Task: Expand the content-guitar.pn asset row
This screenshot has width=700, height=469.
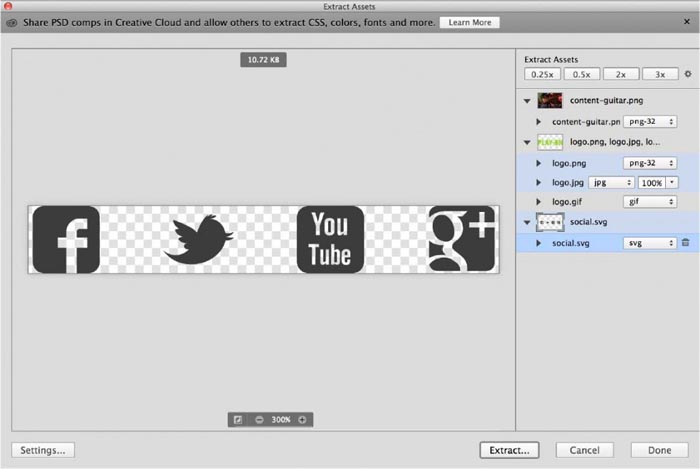Action: pos(538,122)
